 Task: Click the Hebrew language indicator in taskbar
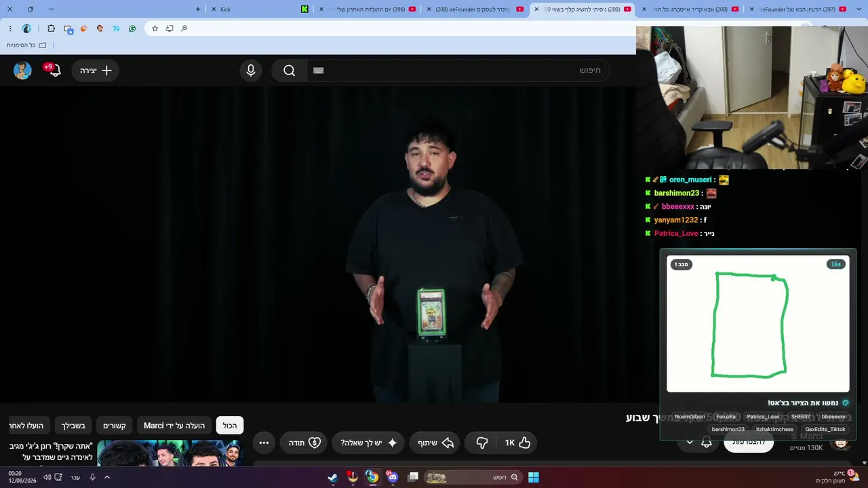75,477
